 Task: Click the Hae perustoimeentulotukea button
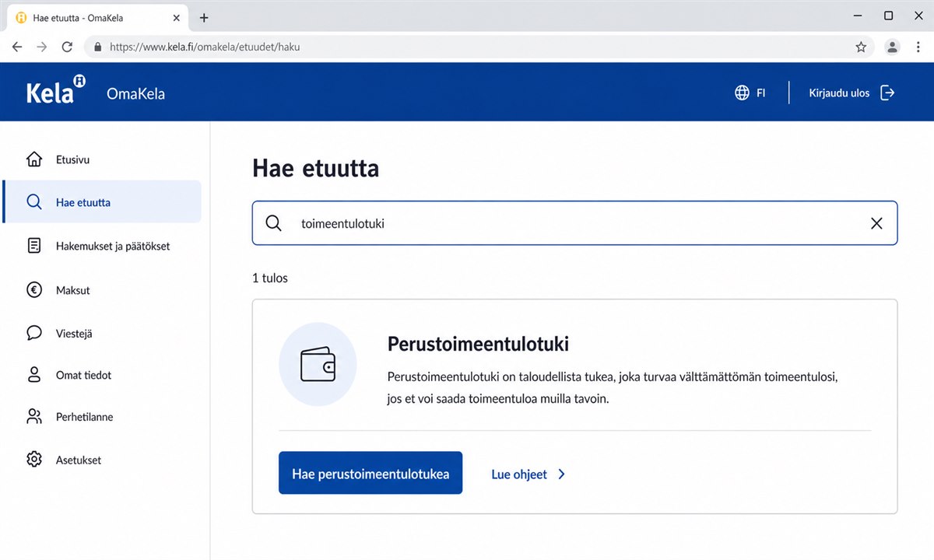[x=370, y=474]
